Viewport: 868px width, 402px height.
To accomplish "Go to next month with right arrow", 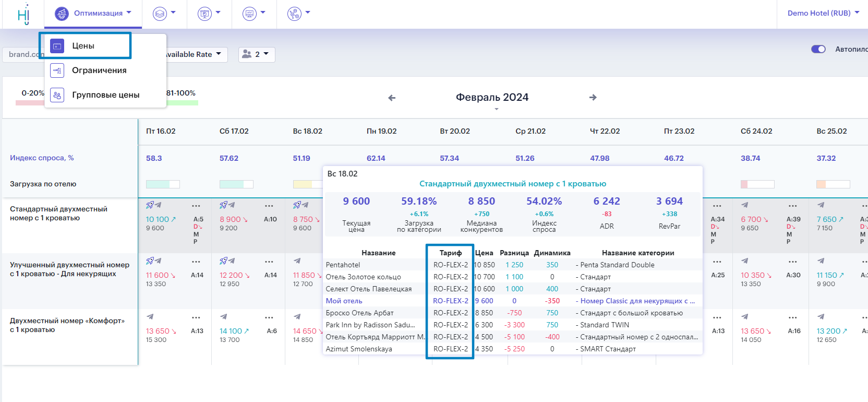I will point(593,98).
